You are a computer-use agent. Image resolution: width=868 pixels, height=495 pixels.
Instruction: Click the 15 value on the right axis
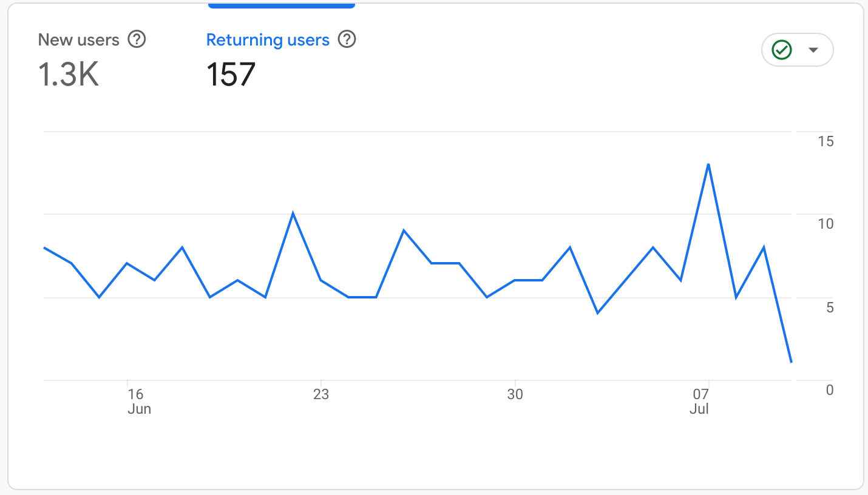click(827, 141)
